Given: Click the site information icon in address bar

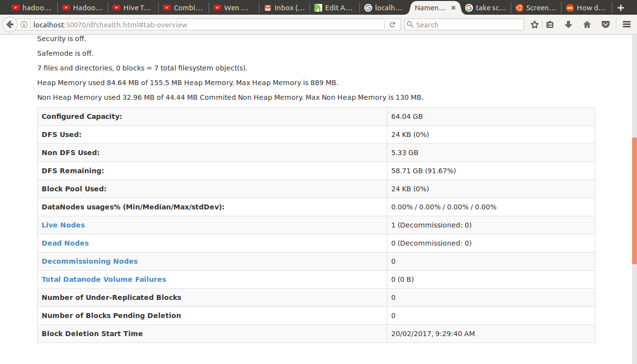Looking at the screenshot, I should 24,24.
